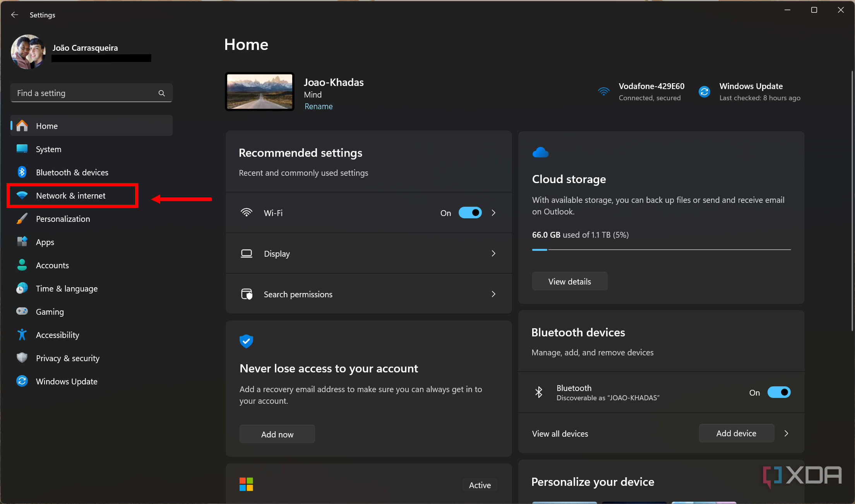
Task: Click the Windows Update sync icon at top
Action: click(x=704, y=92)
